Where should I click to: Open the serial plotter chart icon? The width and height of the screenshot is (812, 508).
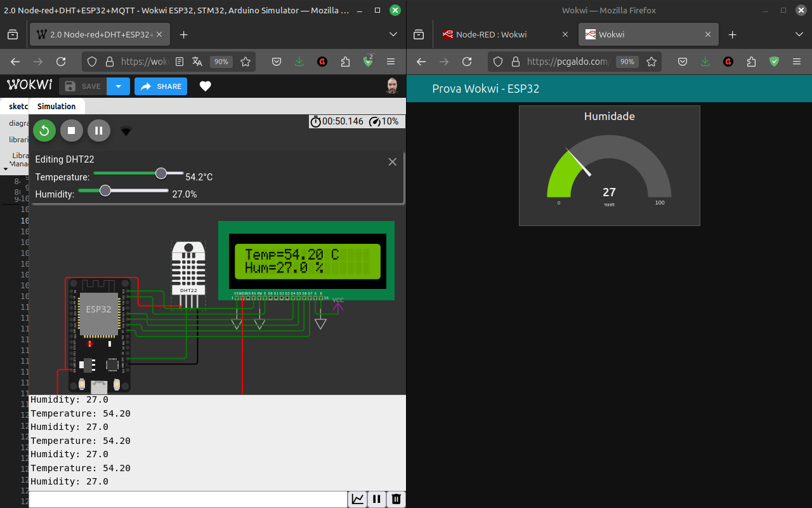tap(358, 499)
